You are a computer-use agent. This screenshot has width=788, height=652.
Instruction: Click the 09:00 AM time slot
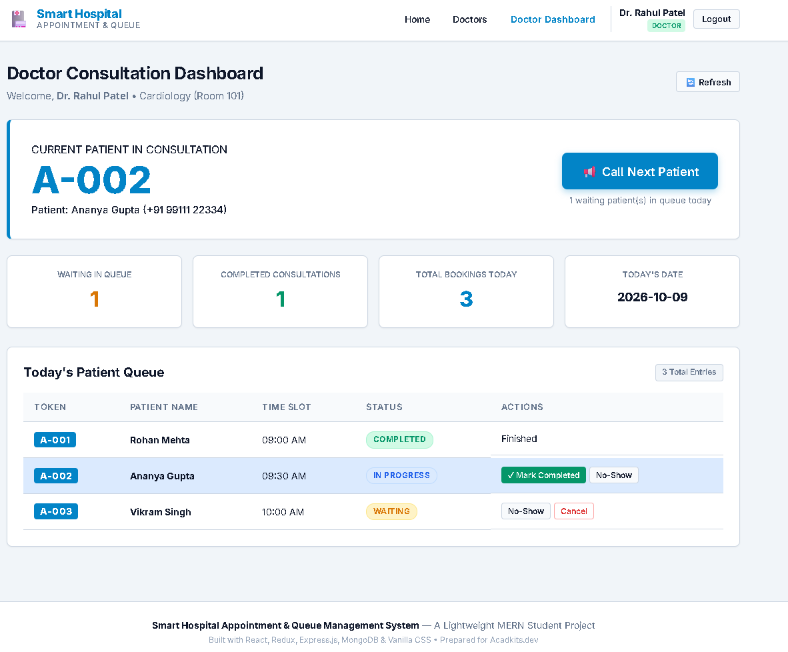pos(284,440)
